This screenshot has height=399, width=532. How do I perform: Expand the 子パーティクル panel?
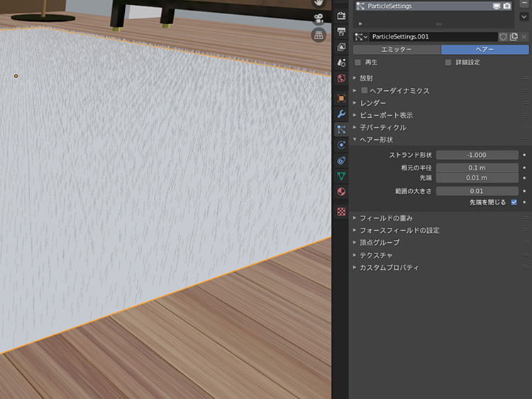383,128
